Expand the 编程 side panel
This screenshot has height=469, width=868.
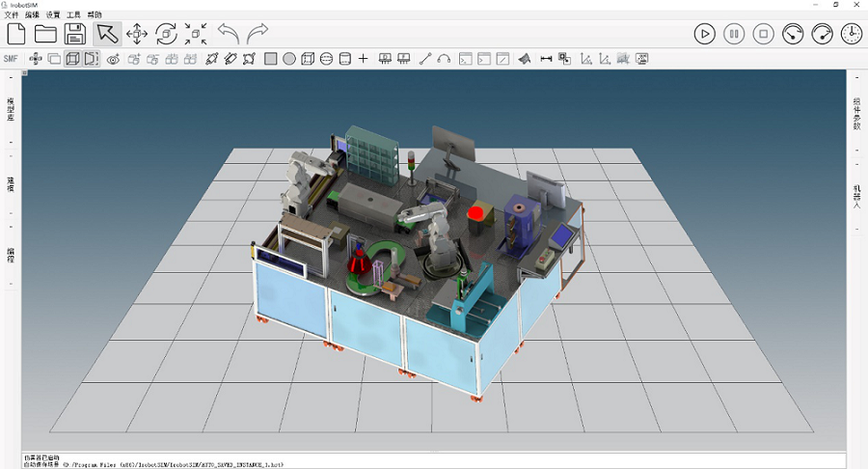(x=11, y=255)
